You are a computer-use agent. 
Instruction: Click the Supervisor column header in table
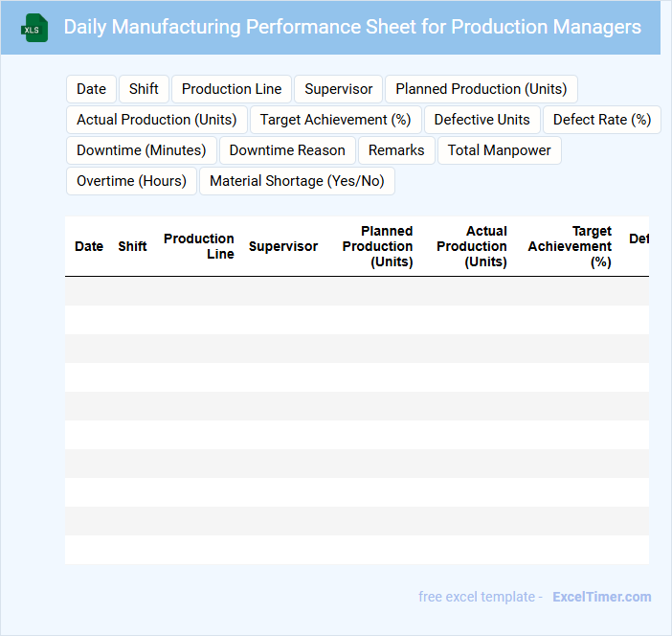[x=282, y=246]
